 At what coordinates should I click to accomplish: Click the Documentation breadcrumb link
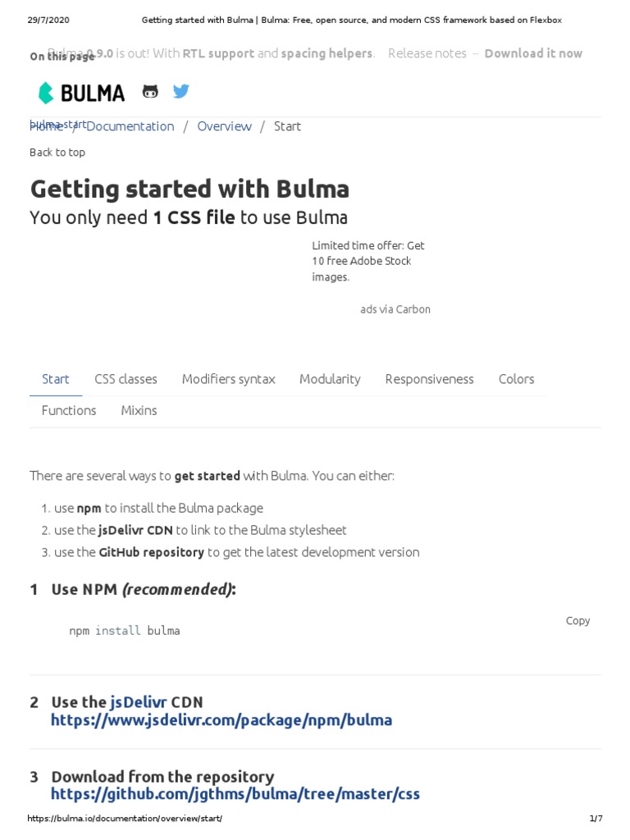click(130, 126)
